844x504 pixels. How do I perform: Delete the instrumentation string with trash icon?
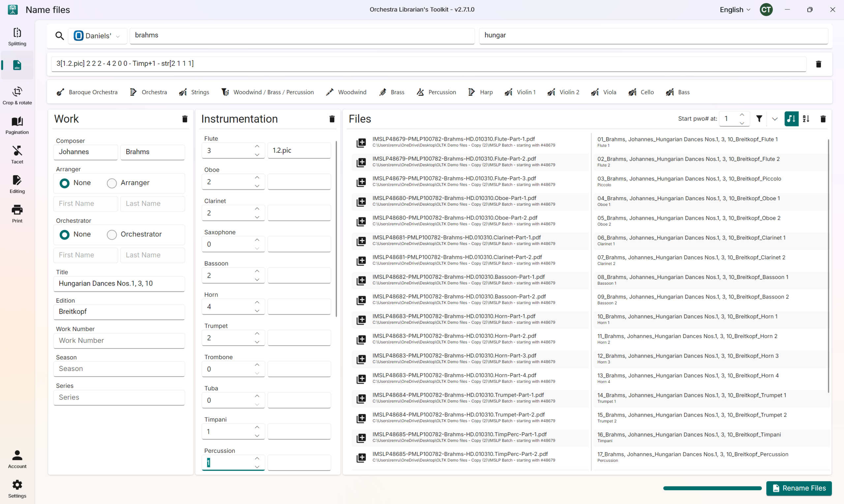[819, 64]
